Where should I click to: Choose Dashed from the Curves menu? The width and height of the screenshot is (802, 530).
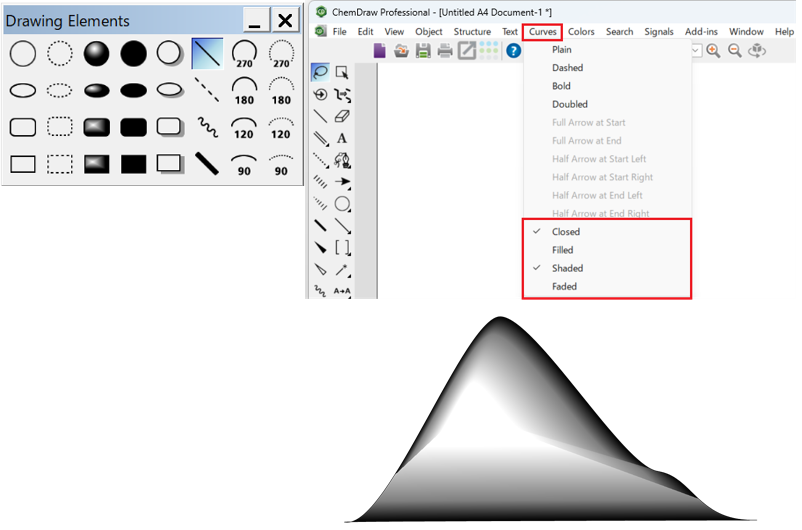click(567, 68)
